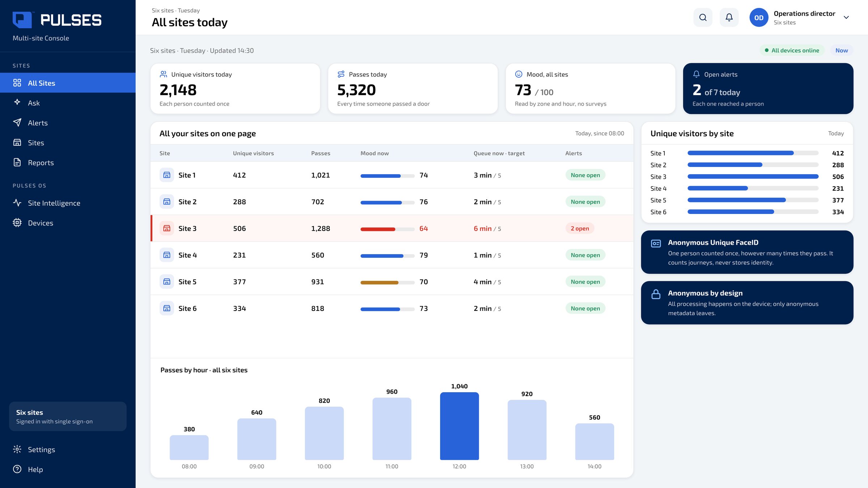868x488 pixels.
Task: Click the Devices chip icon in the sidebar
Action: click(17, 223)
